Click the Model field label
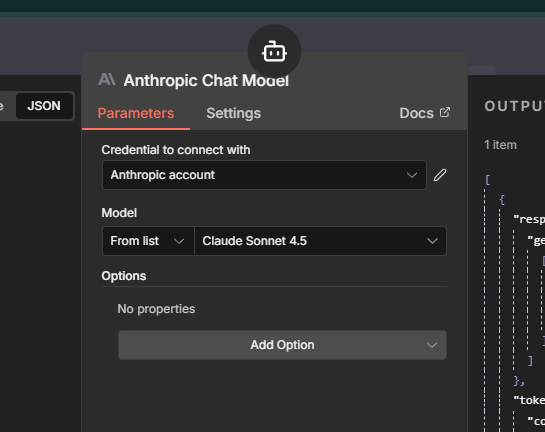The width and height of the screenshot is (545, 432). 119,213
